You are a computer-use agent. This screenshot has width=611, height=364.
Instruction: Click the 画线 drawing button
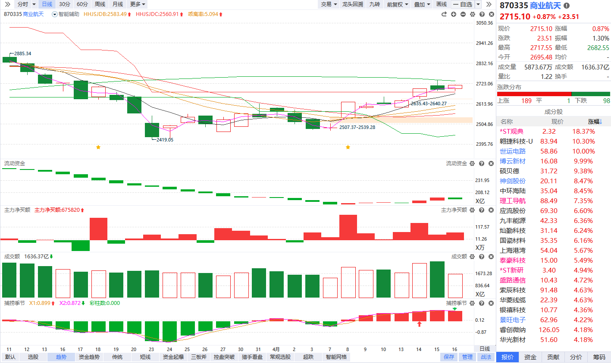click(442, 4)
